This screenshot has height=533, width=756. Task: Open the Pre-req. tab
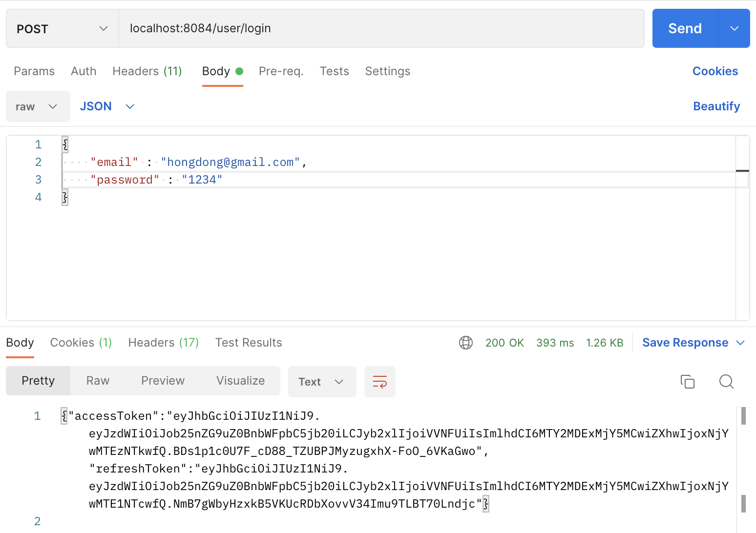pyautogui.click(x=281, y=71)
